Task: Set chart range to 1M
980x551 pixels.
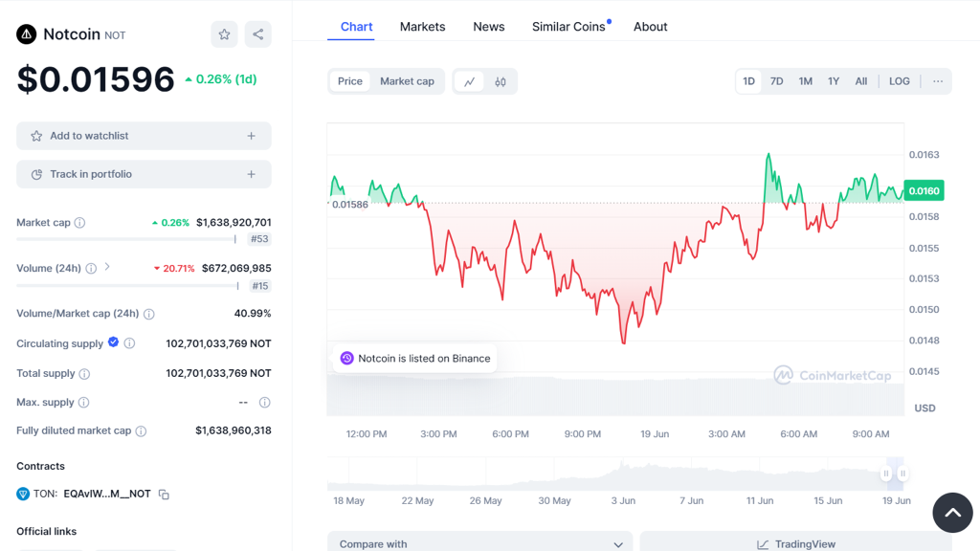Action: pyautogui.click(x=806, y=81)
